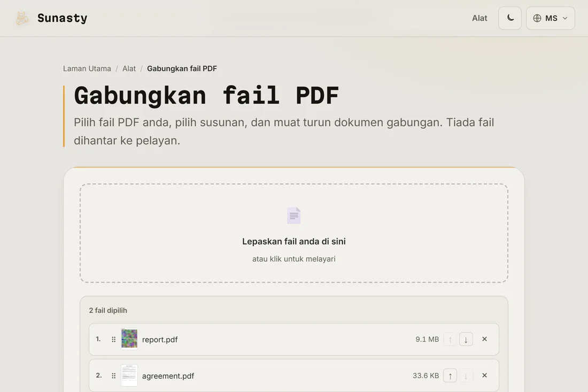Go to Alat breadcrumb link
The image size is (588, 392).
point(129,68)
